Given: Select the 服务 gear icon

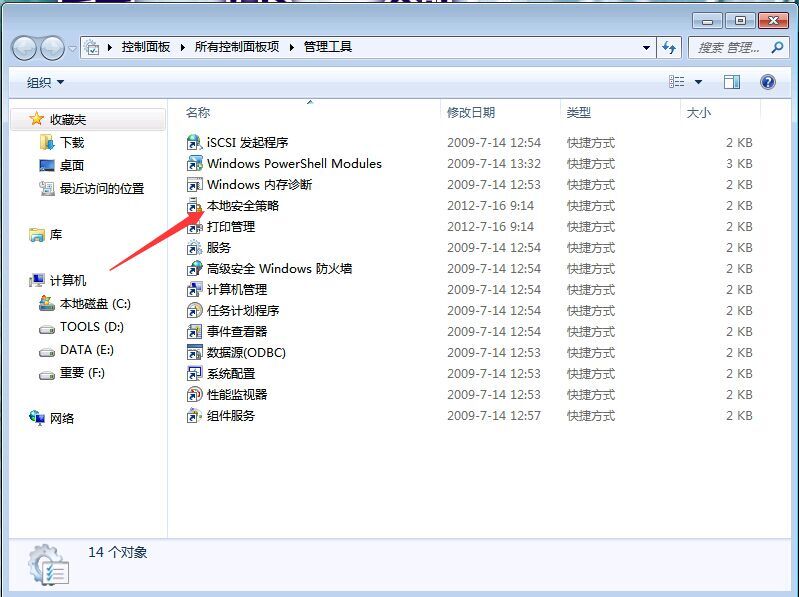Looking at the screenshot, I should tap(195, 248).
